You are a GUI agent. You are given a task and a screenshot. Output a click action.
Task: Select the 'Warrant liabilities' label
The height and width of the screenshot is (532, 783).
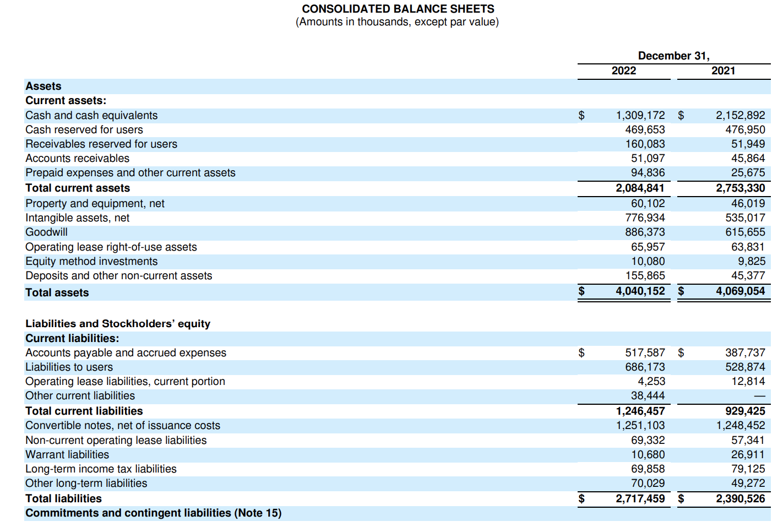67,454
